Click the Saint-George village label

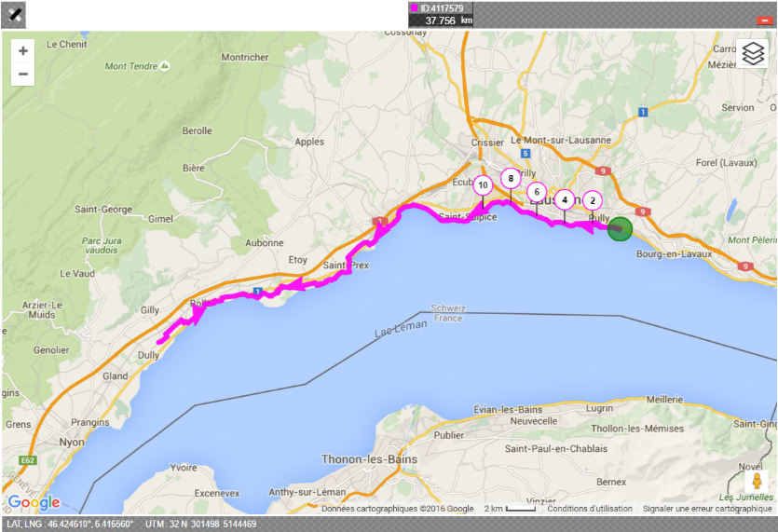click(103, 210)
